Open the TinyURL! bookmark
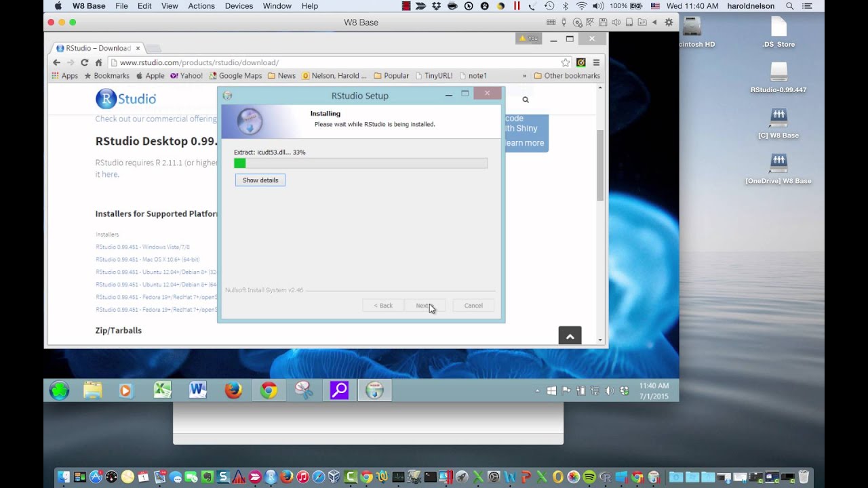 click(433, 76)
